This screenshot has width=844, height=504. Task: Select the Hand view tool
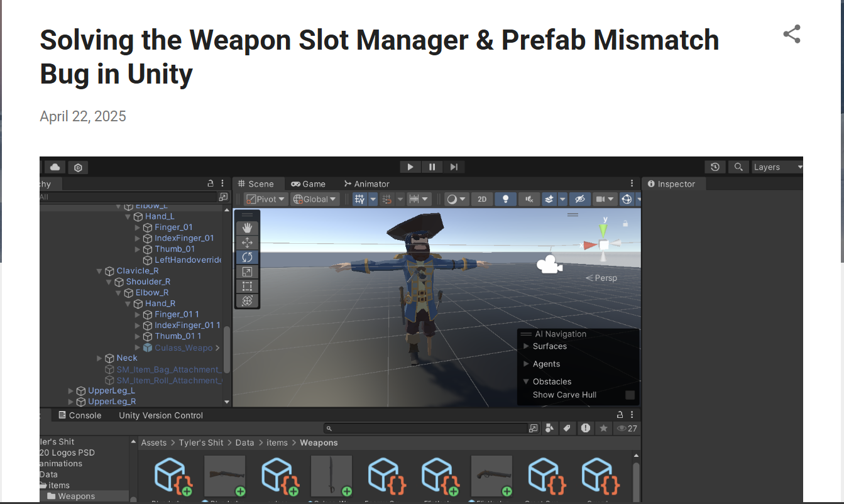[247, 227]
